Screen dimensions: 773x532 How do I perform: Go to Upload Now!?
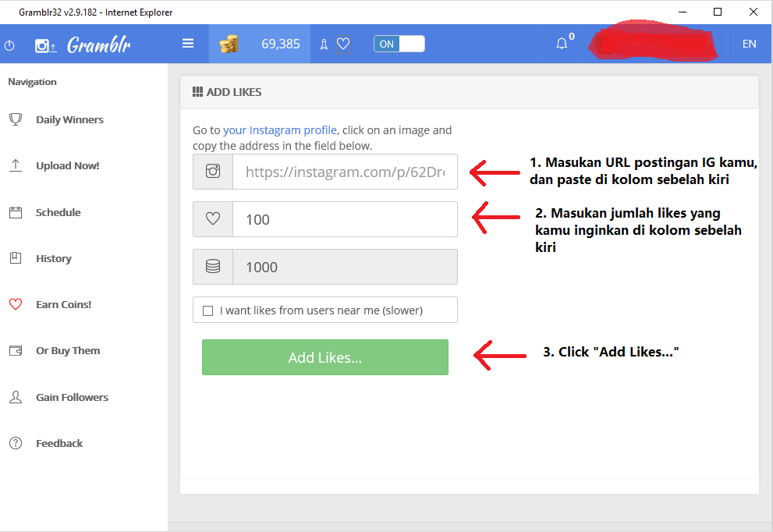pyautogui.click(x=68, y=165)
